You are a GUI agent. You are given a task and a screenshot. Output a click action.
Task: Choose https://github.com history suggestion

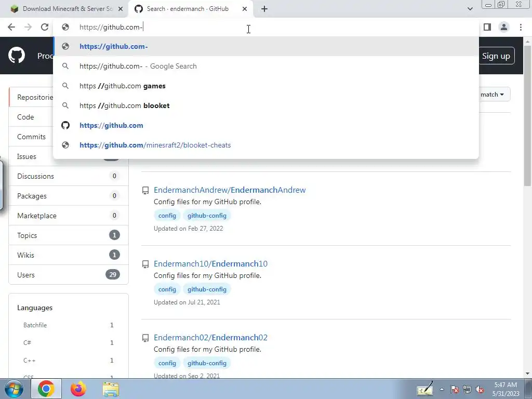(x=266, y=125)
